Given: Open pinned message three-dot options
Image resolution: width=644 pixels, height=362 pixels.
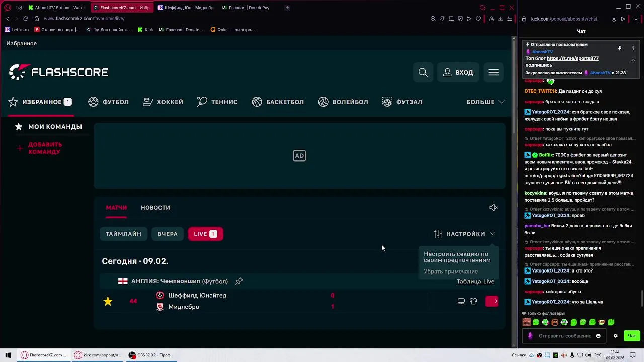Looking at the screenshot, I should pos(633,48).
